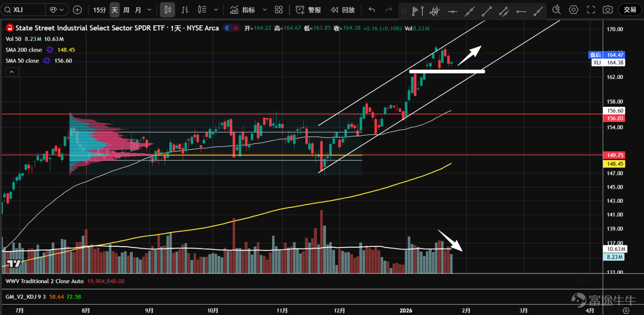The image size is (644, 315).
Task: Click the 156.60 SMA price label
Action: [x=614, y=111]
